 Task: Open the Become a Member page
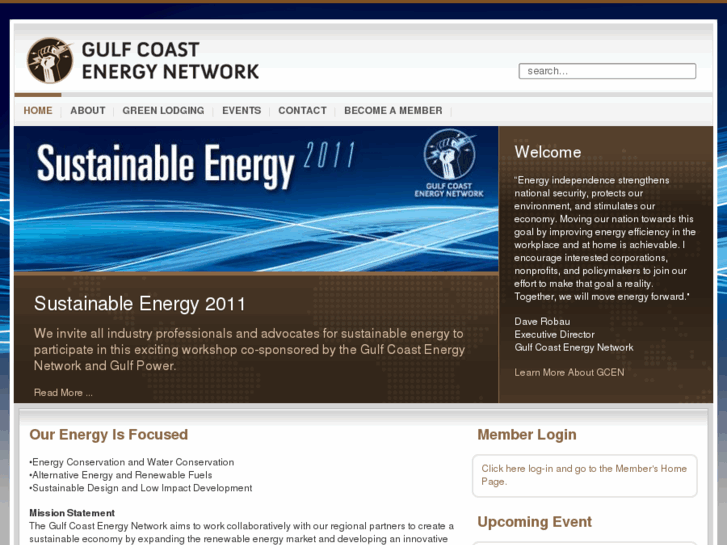[393, 110]
